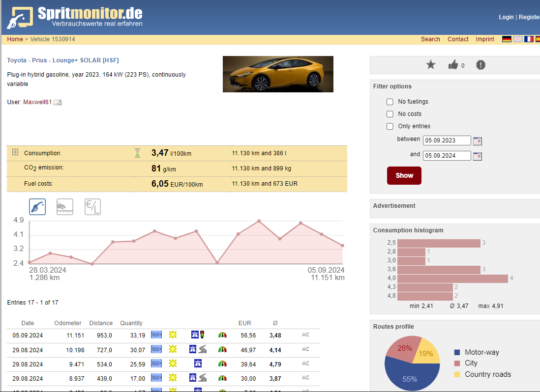Click the Distance column header
540x392 pixels.
coord(101,323)
